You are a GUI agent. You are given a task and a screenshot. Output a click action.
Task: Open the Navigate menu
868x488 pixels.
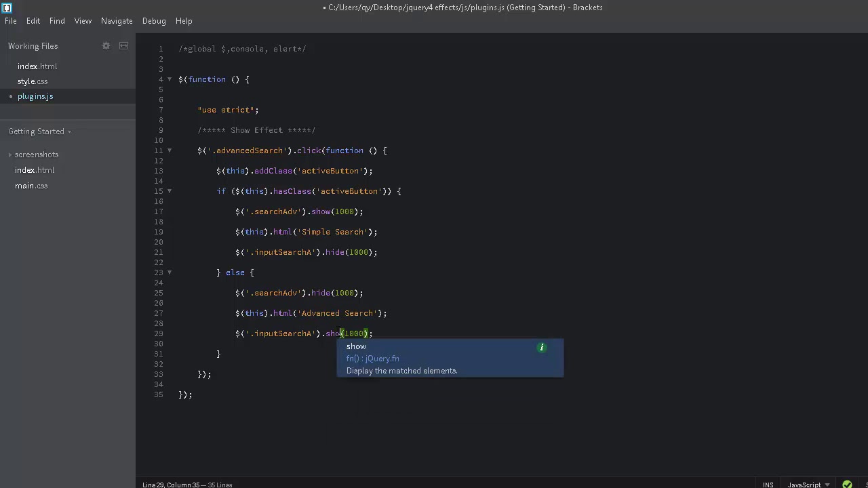pyautogui.click(x=117, y=21)
